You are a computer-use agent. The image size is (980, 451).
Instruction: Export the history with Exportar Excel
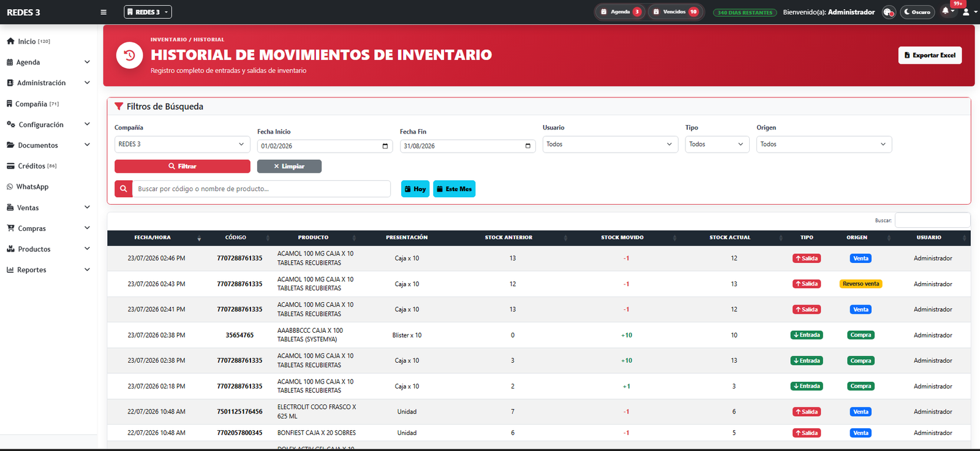[930, 55]
